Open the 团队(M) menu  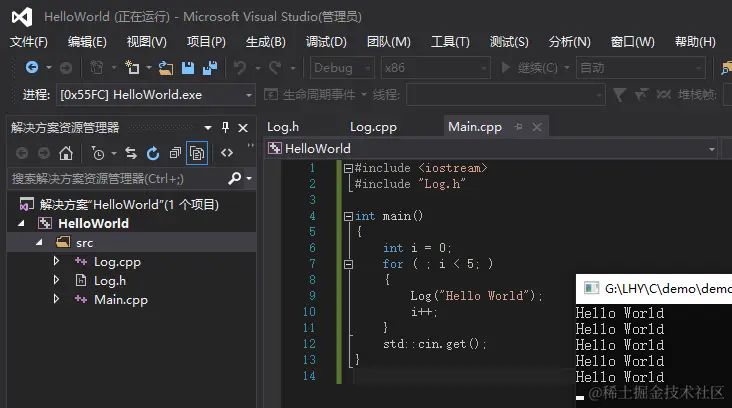[389, 42]
